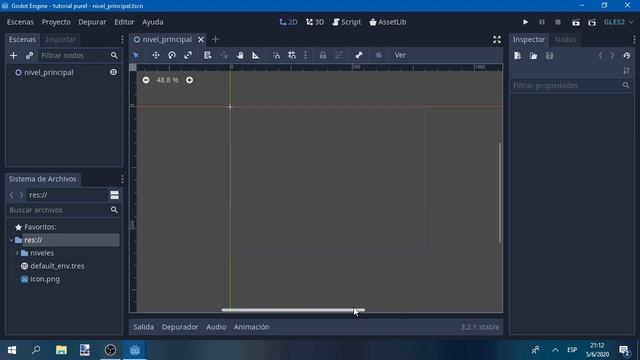The height and width of the screenshot is (360, 640).
Task: Go to next folder in file system
Action: click(21, 195)
